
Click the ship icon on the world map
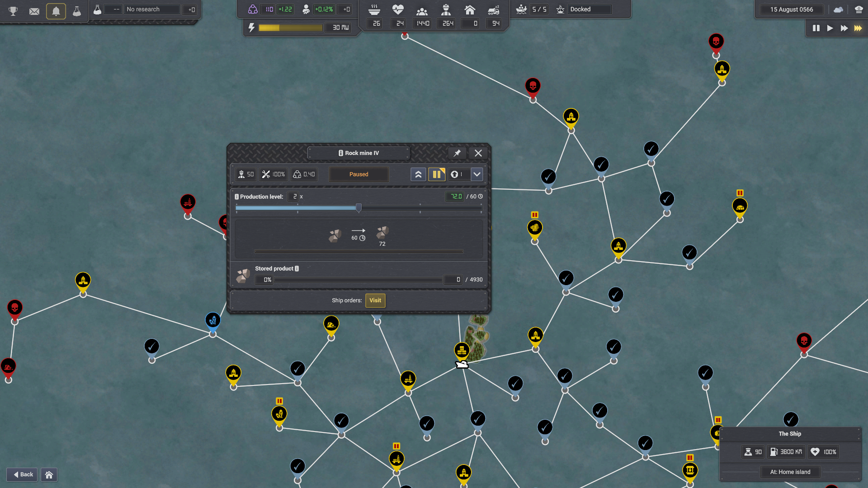pos(462,364)
